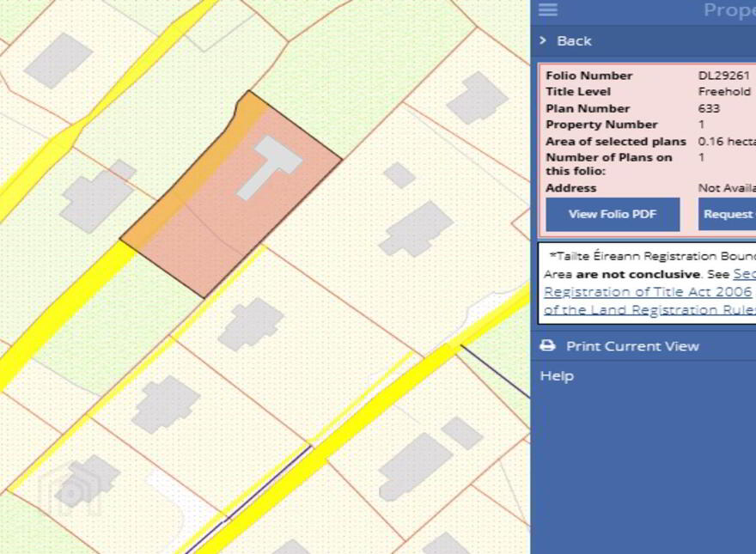Collapse panel using the Back chevron arrow
This screenshot has width=756, height=554.
point(543,40)
